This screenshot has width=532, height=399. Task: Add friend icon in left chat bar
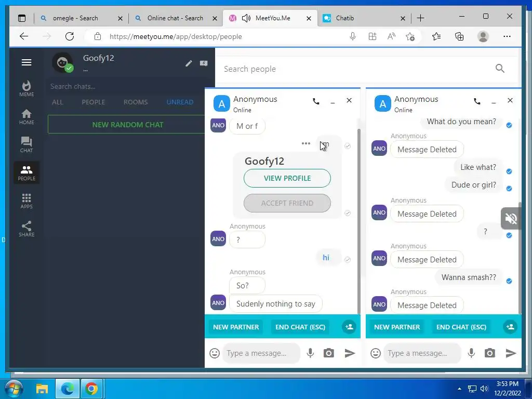tap(349, 327)
